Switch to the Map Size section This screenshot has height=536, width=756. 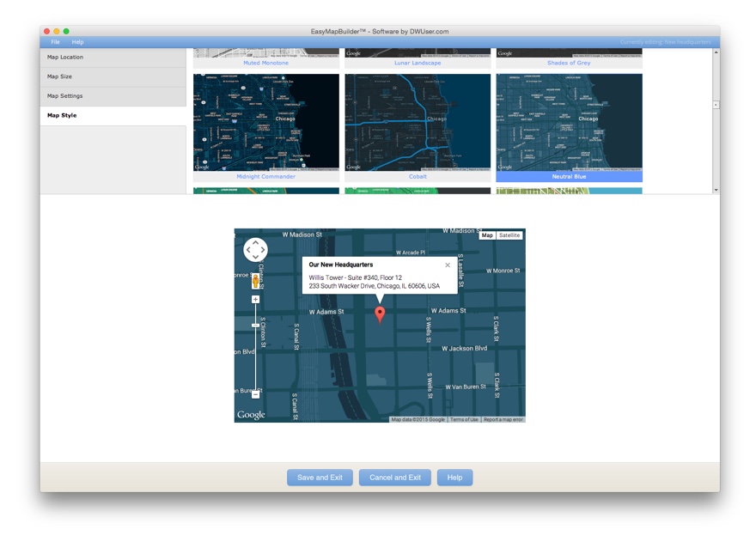113,76
